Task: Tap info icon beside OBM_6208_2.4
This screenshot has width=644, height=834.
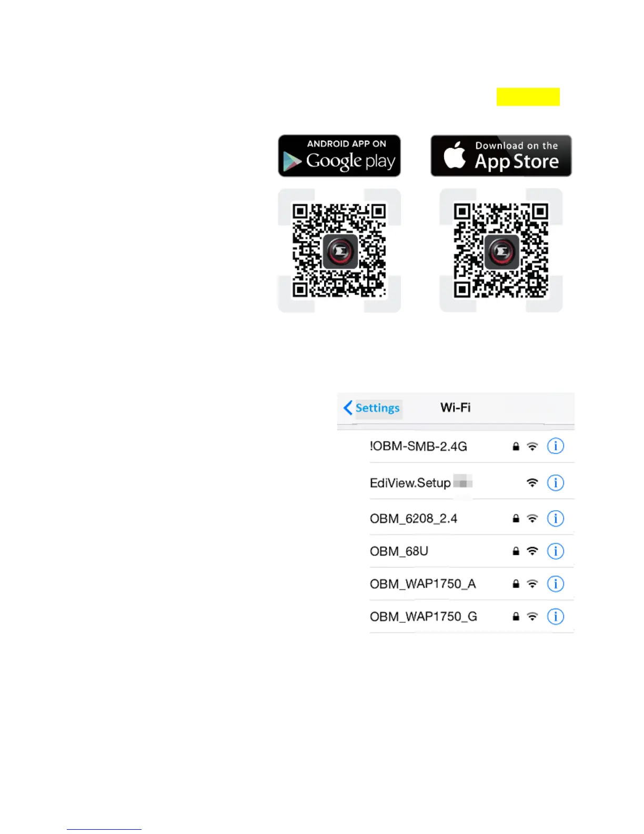Action: coord(555,518)
